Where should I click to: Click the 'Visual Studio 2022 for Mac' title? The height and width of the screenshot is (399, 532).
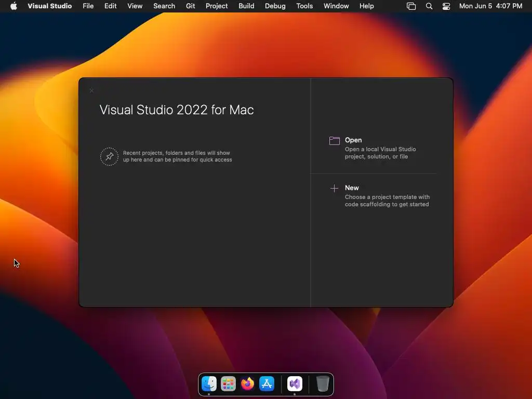point(177,110)
